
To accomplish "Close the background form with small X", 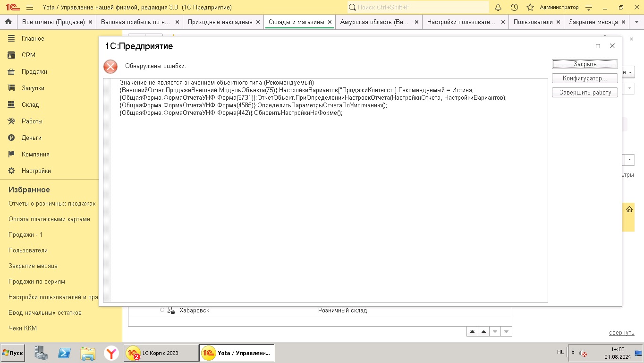I will pos(631,39).
